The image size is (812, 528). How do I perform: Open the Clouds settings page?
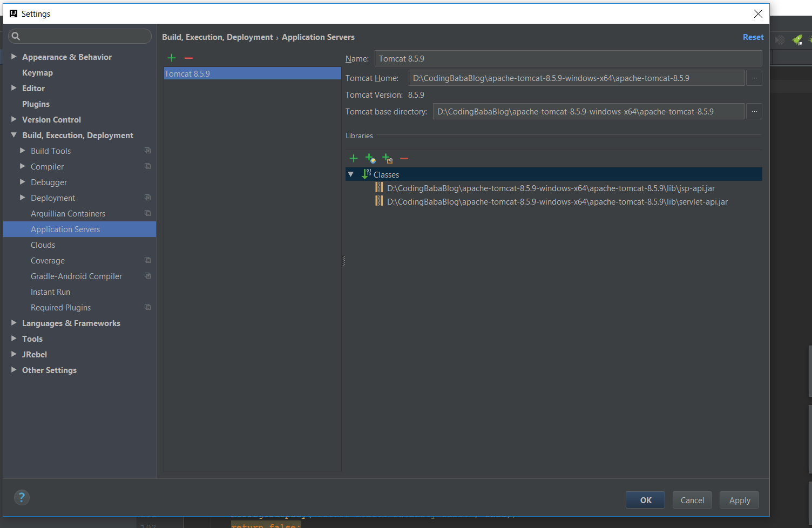click(x=43, y=245)
